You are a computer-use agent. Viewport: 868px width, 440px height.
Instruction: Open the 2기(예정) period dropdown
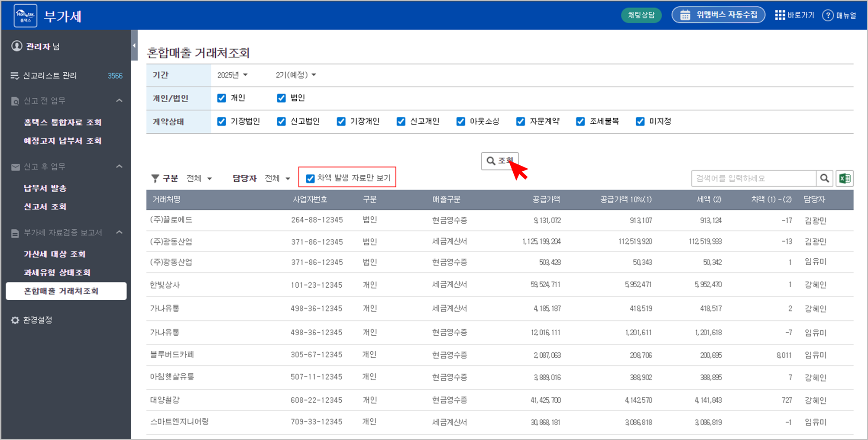pos(296,75)
